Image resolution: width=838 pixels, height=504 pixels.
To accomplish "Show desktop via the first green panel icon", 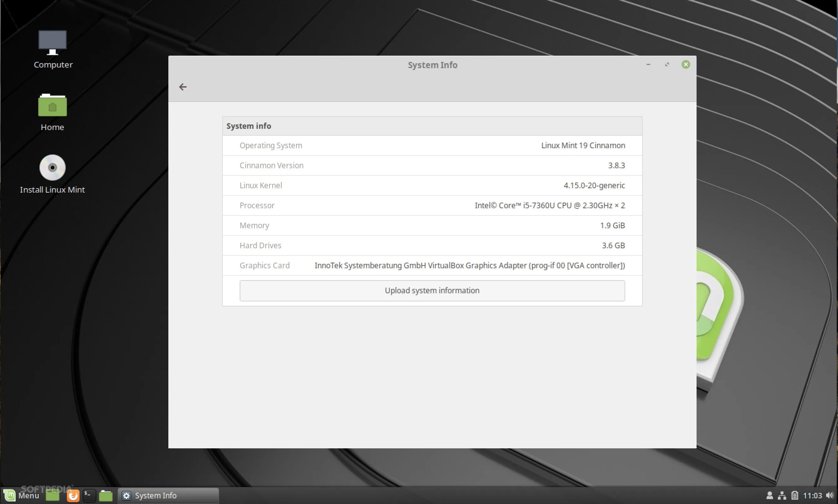I will [x=53, y=496].
